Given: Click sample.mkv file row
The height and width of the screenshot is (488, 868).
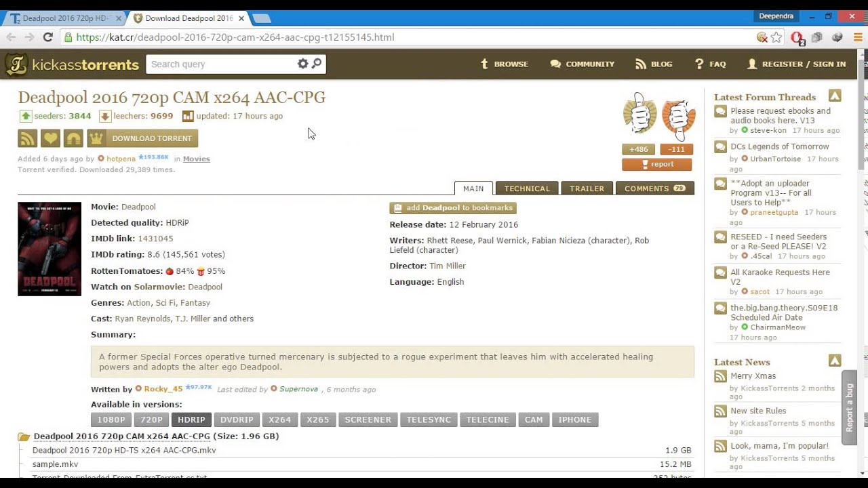Looking at the screenshot, I should click(361, 464).
